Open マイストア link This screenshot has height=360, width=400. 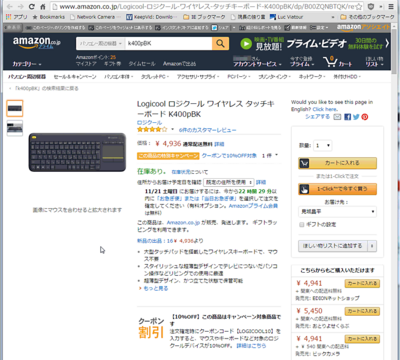[86, 64]
